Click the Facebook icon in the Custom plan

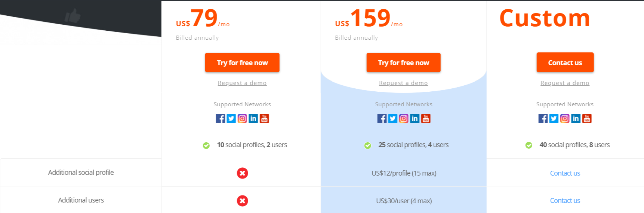543,119
